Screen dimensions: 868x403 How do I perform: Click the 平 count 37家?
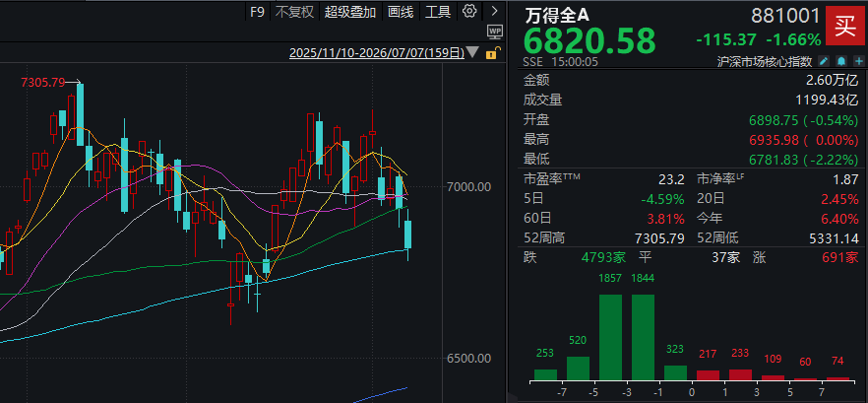tap(723, 257)
